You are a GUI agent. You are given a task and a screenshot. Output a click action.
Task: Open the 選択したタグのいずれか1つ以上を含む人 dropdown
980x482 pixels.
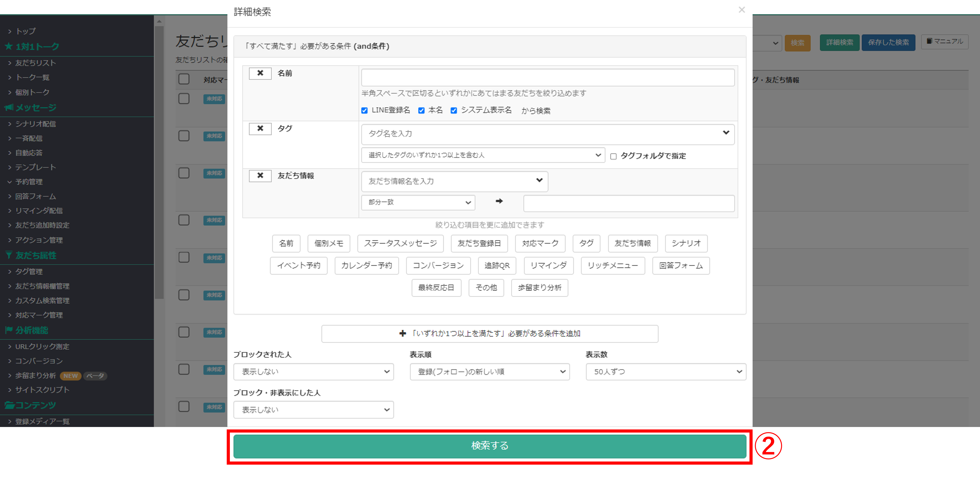click(x=483, y=155)
